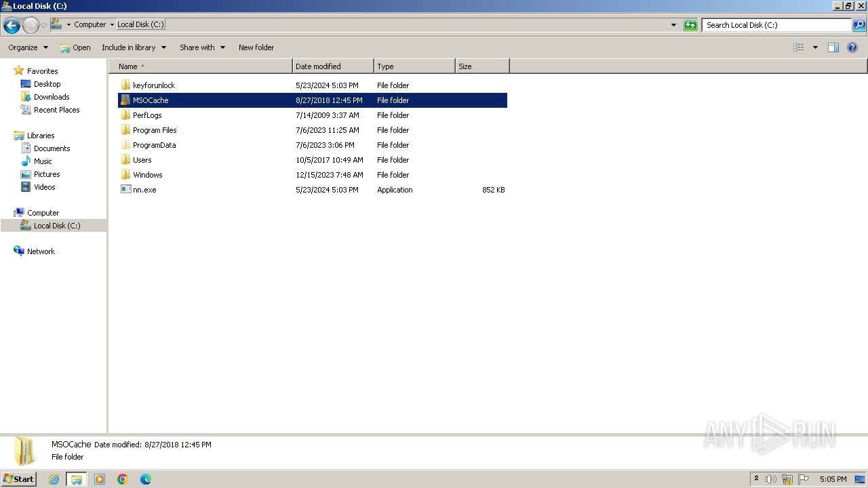This screenshot has width=868, height=488.
Task: Open Include in library menu
Action: tap(134, 47)
